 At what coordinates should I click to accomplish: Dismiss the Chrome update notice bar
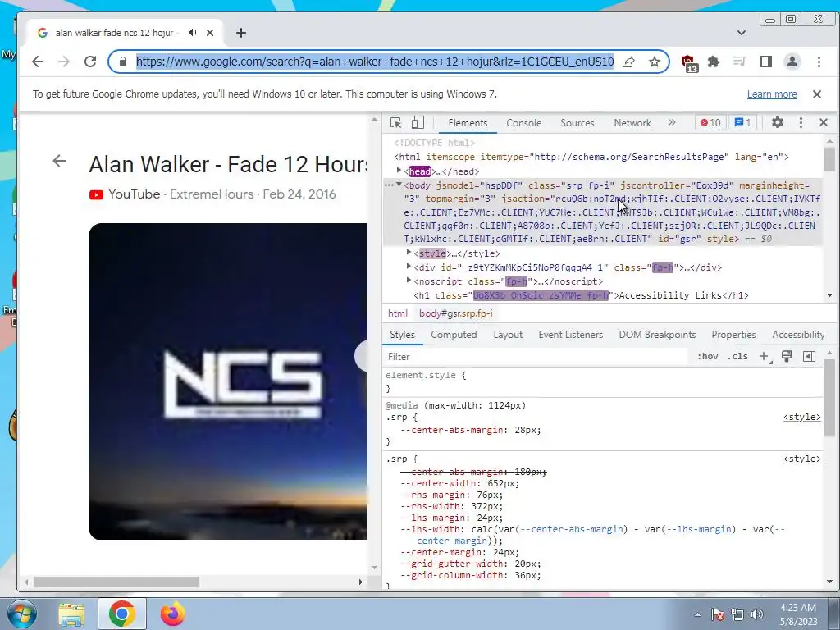tap(817, 94)
